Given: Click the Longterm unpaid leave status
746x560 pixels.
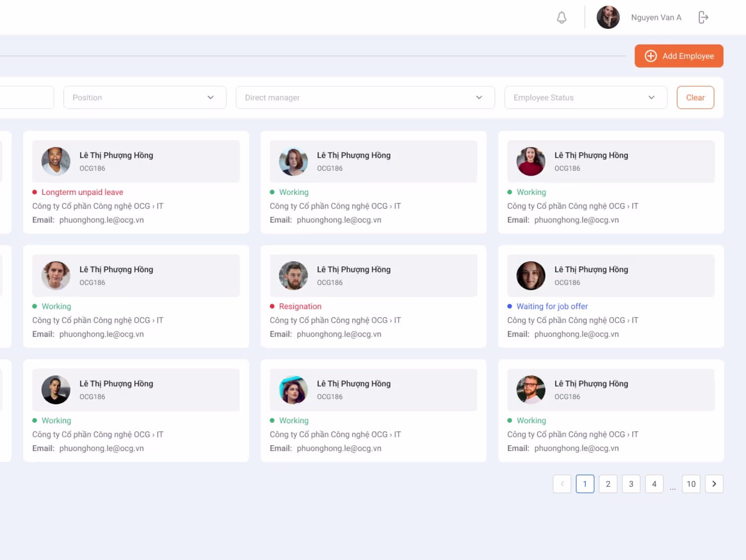Looking at the screenshot, I should 82,192.
